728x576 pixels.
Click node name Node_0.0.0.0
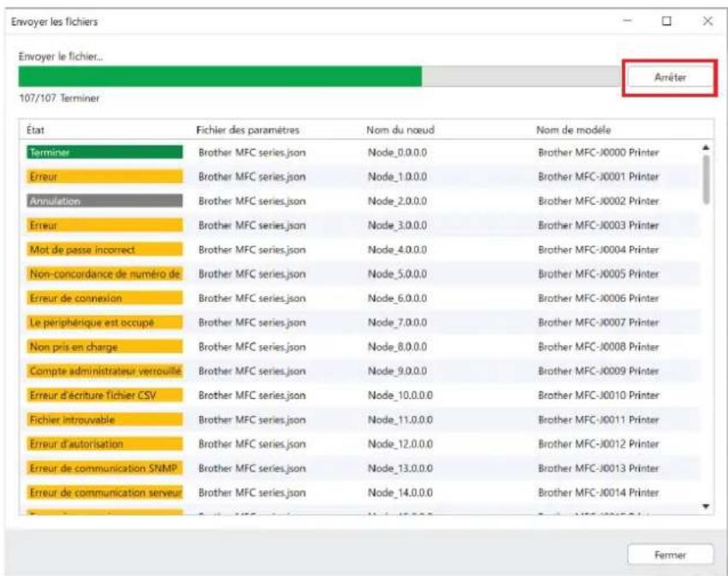coord(398,152)
